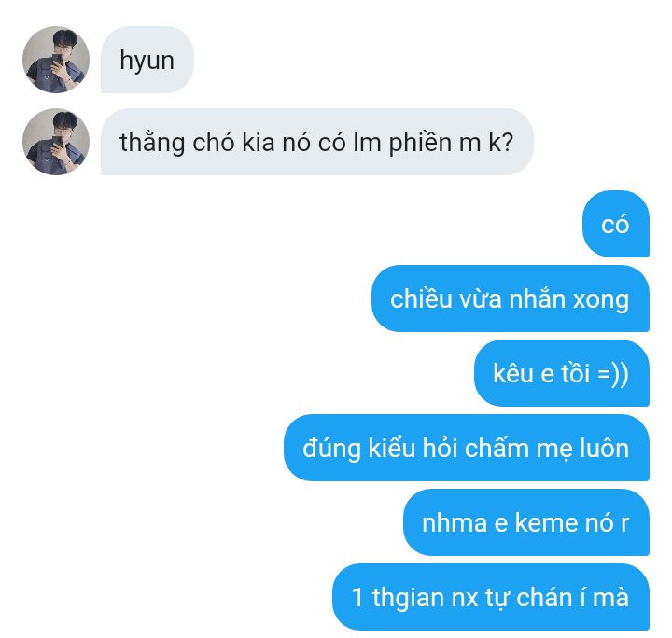Screen dimensions: 672x638
Task: Click the word 'phiền' in the received message
Action: tap(420, 143)
